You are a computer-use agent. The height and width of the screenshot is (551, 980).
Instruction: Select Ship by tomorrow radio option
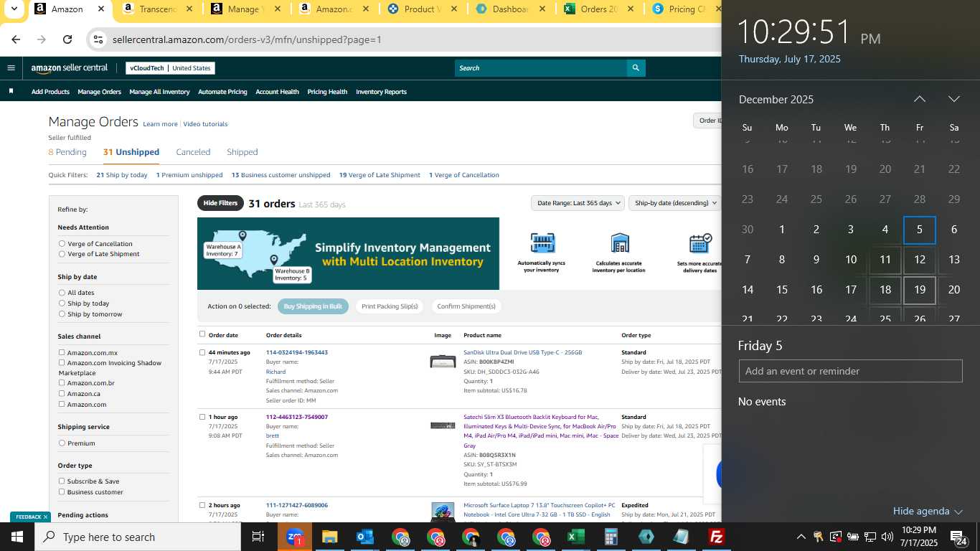[x=62, y=314]
